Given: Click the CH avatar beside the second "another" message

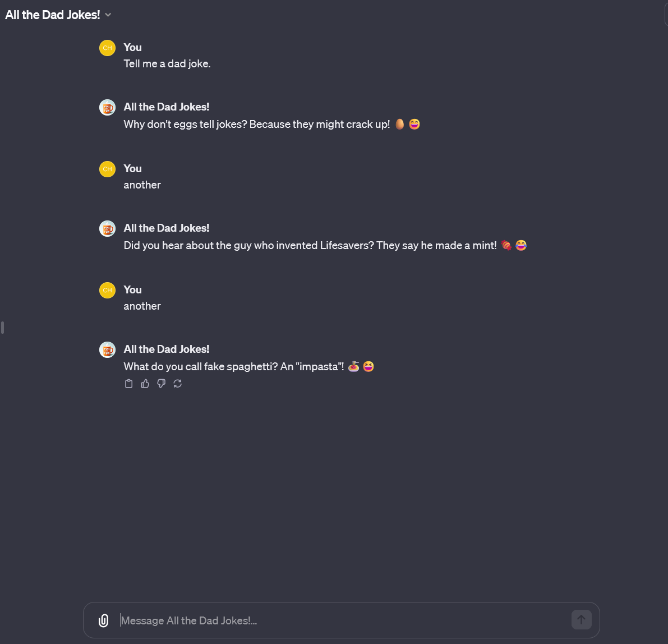Looking at the screenshot, I should pos(107,290).
